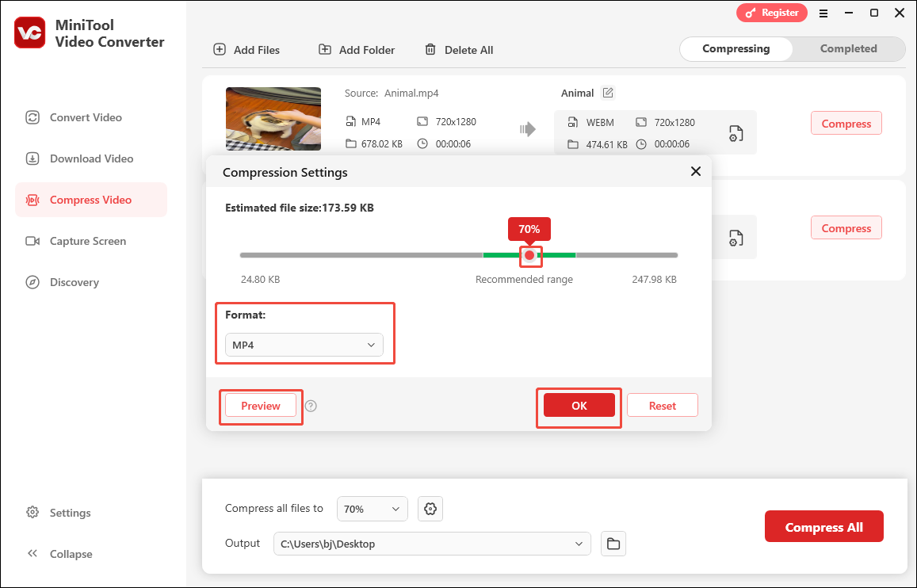Image resolution: width=917 pixels, height=588 pixels.
Task: Click the help question mark beside Preview
Action: pyautogui.click(x=311, y=407)
